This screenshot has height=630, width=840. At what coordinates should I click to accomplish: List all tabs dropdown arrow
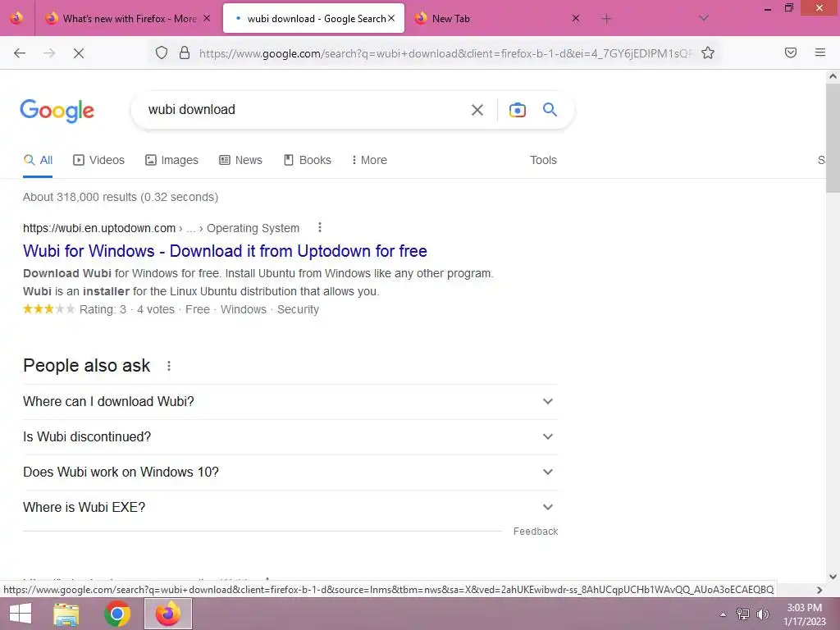704,18
